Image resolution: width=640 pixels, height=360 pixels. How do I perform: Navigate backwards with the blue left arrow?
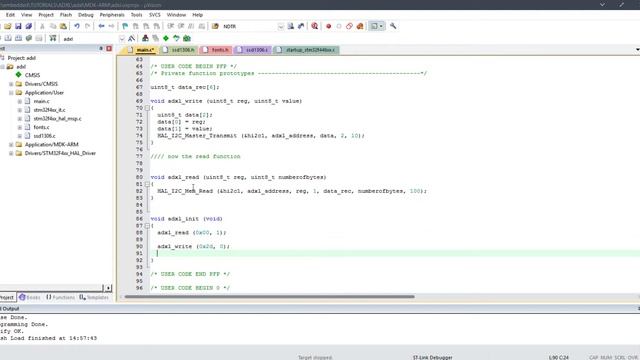tap(101, 26)
